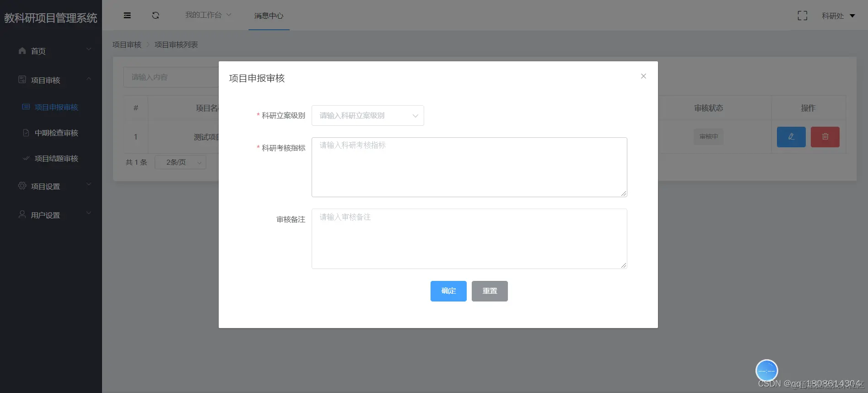Open the 我的工作台 dropdown menu
This screenshot has height=393, width=868.
(208, 15)
